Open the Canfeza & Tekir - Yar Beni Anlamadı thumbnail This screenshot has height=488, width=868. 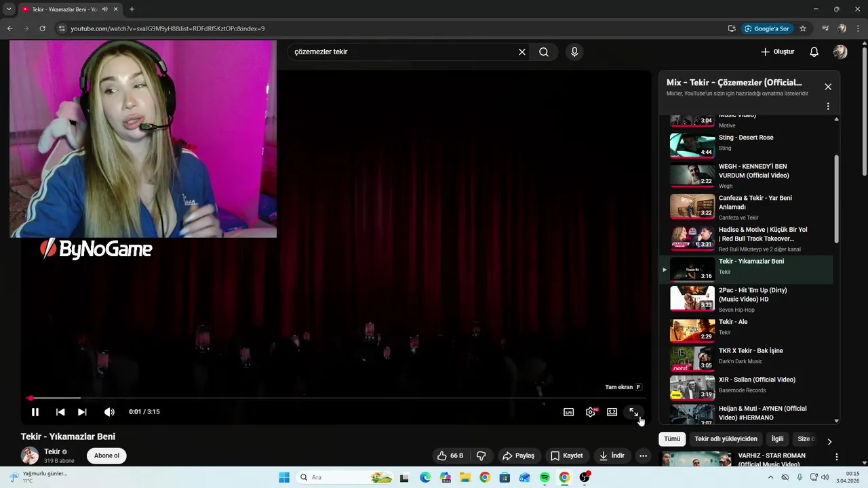coord(692,207)
